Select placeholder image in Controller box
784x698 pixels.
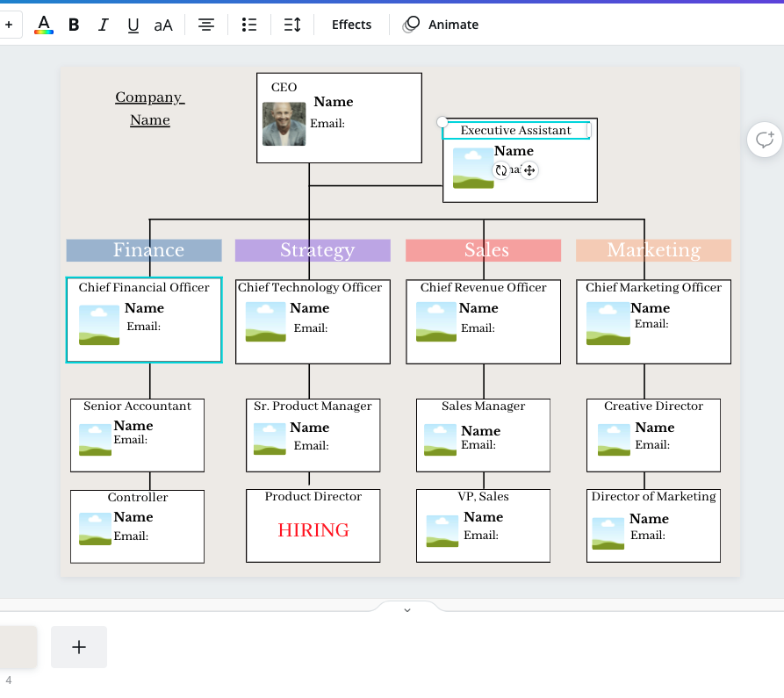pos(95,529)
